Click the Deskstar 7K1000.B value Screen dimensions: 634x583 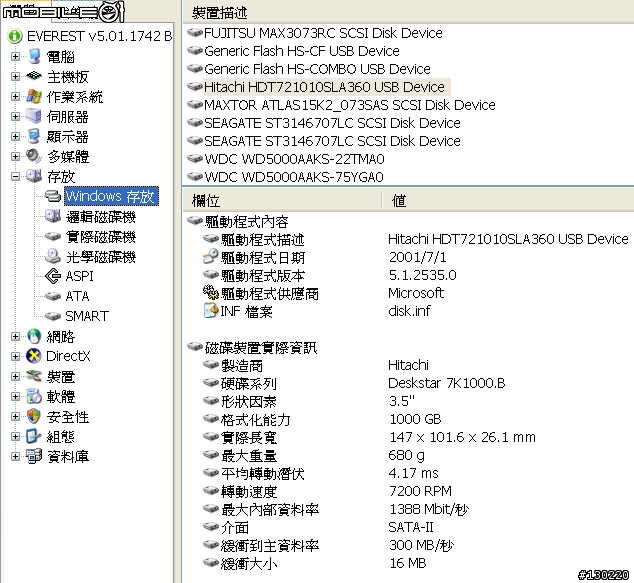447,383
